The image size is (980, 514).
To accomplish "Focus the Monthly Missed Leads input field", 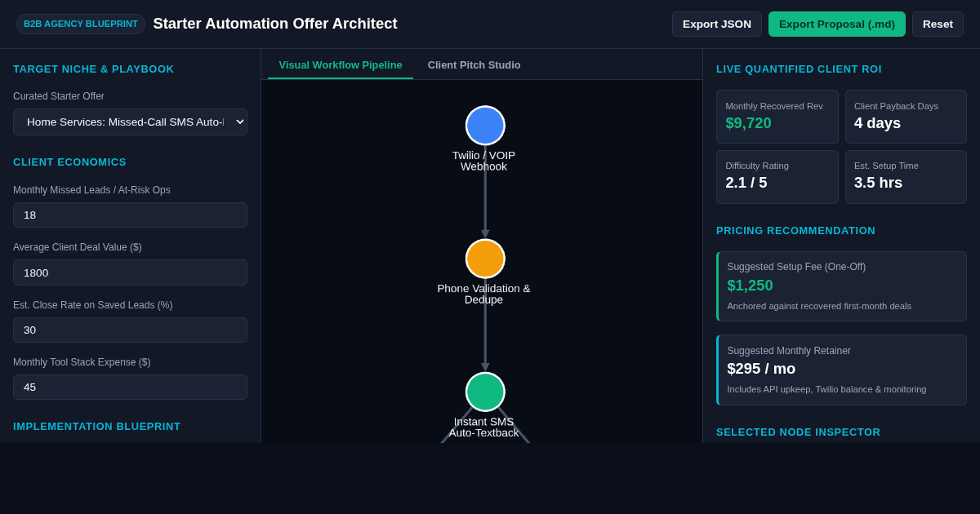I will (130, 215).
